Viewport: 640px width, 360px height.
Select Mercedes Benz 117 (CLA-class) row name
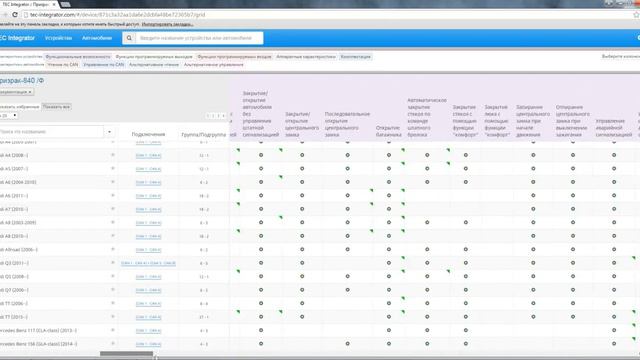click(x=38, y=330)
